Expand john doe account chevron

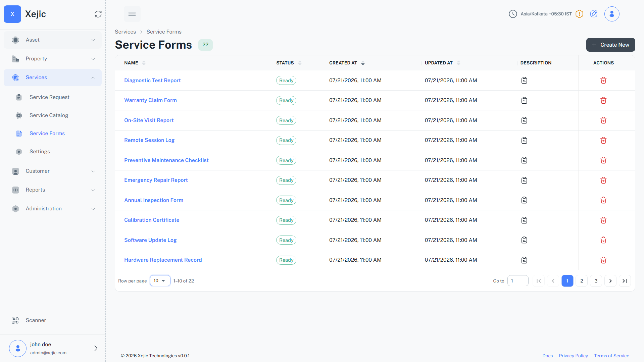click(x=96, y=348)
